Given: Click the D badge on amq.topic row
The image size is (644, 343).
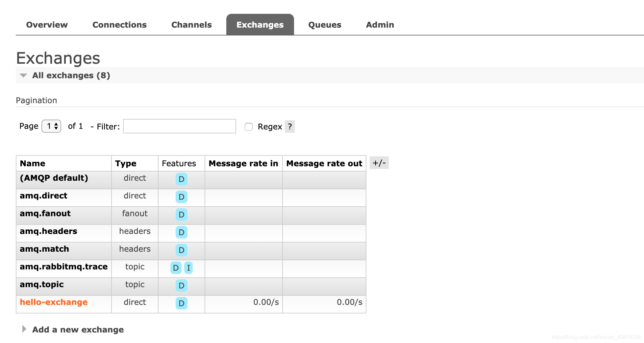Looking at the screenshot, I should 181,286.
